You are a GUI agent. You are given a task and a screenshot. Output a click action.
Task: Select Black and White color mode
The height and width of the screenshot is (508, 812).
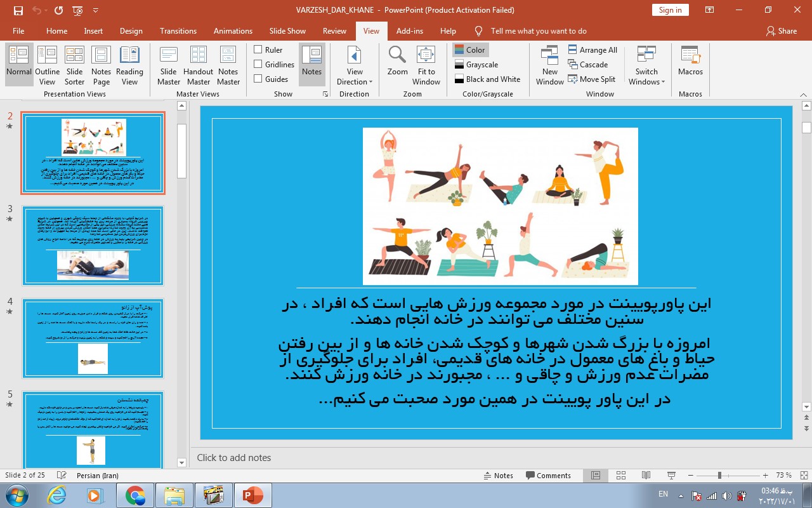point(487,79)
